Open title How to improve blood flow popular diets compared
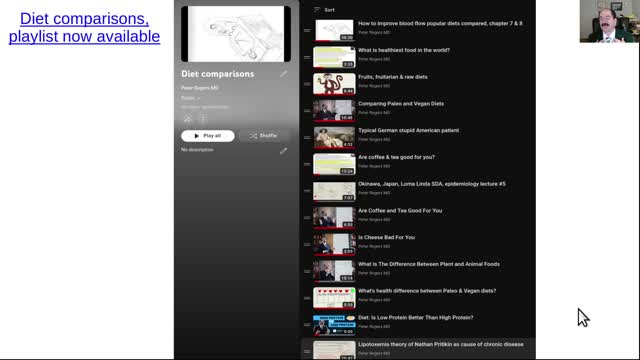This screenshot has height=360, width=640. (x=440, y=23)
